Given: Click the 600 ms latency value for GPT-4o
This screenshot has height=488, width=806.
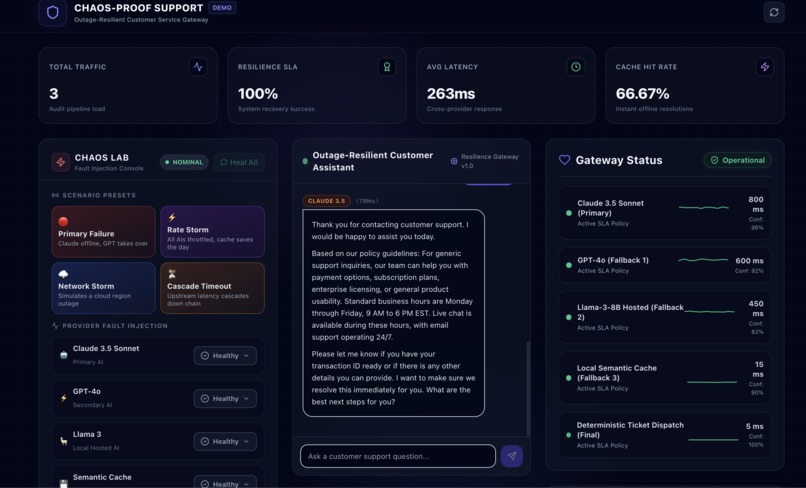Looking at the screenshot, I should (x=749, y=261).
